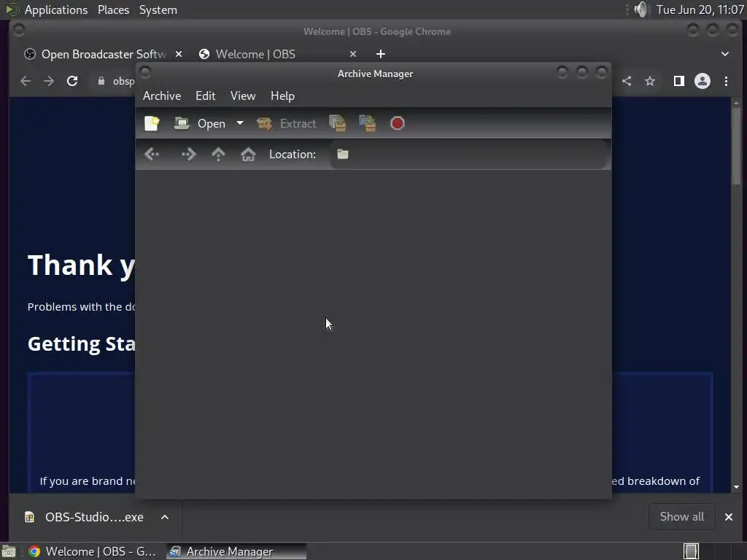
Task: Open the Edit menu
Action: tap(205, 96)
